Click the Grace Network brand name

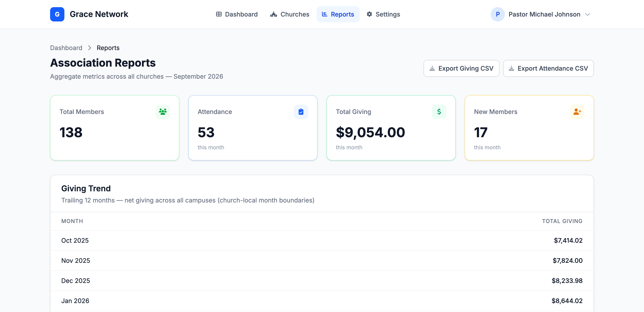coord(99,14)
